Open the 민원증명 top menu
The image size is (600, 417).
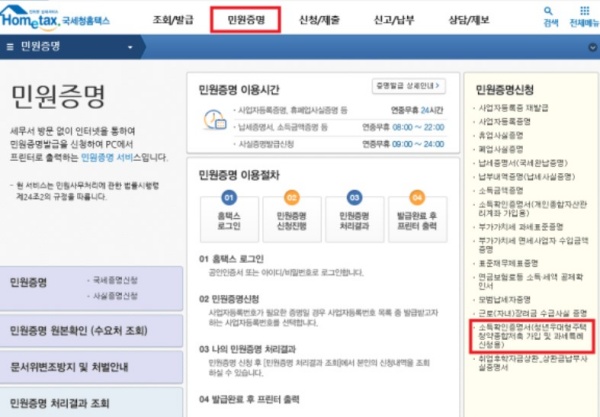(x=246, y=20)
